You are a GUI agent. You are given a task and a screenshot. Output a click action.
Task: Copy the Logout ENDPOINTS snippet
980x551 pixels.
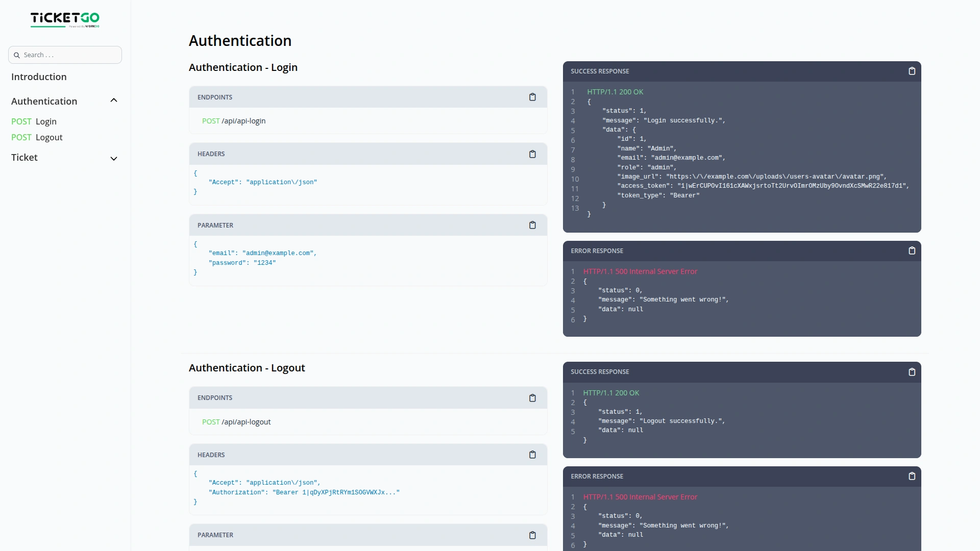click(x=532, y=398)
